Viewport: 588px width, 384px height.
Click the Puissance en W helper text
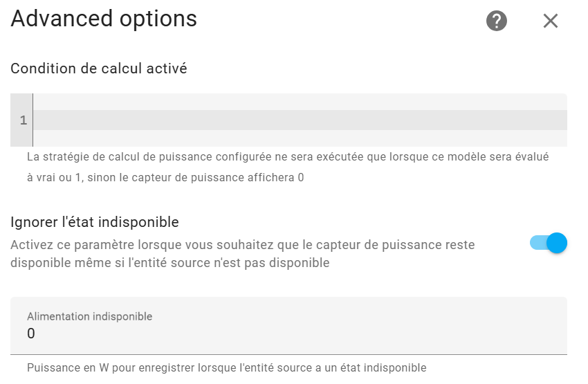[226, 367]
